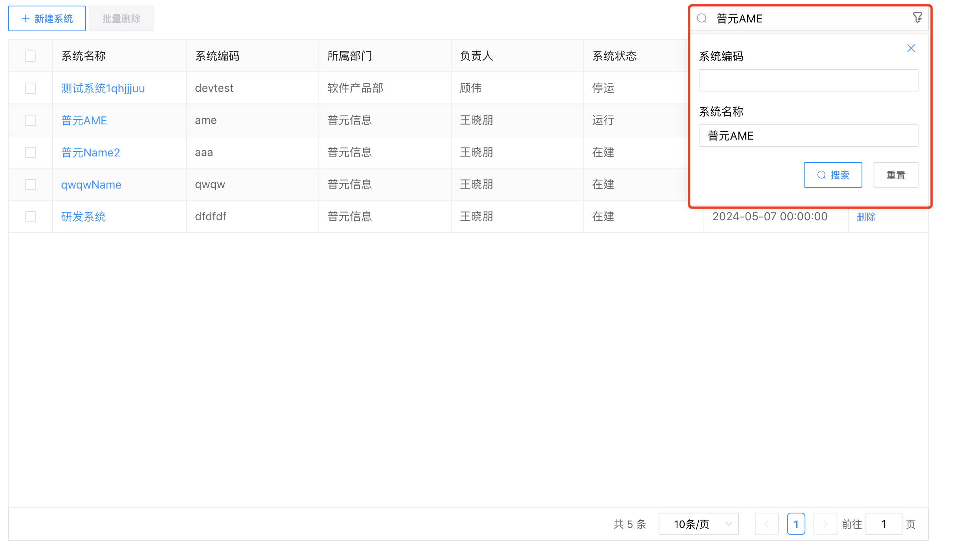Click the 批量删除 button

(121, 18)
